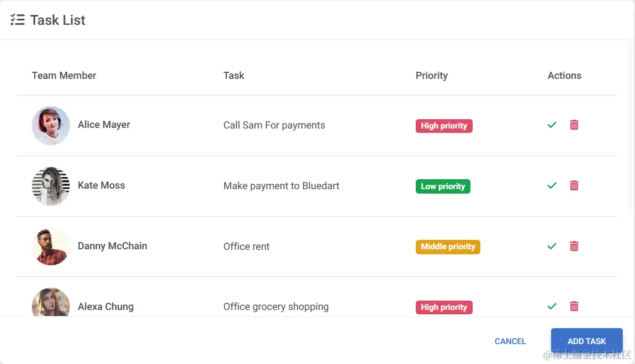This screenshot has height=364, width=635.
Task: Open Alice Mayer's avatar photo
Action: click(51, 125)
